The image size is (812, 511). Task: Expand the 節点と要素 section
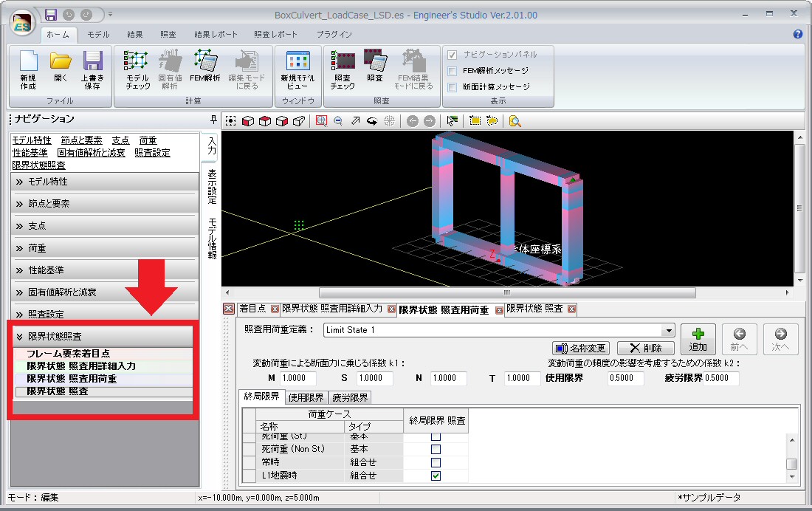pyautogui.click(x=105, y=204)
